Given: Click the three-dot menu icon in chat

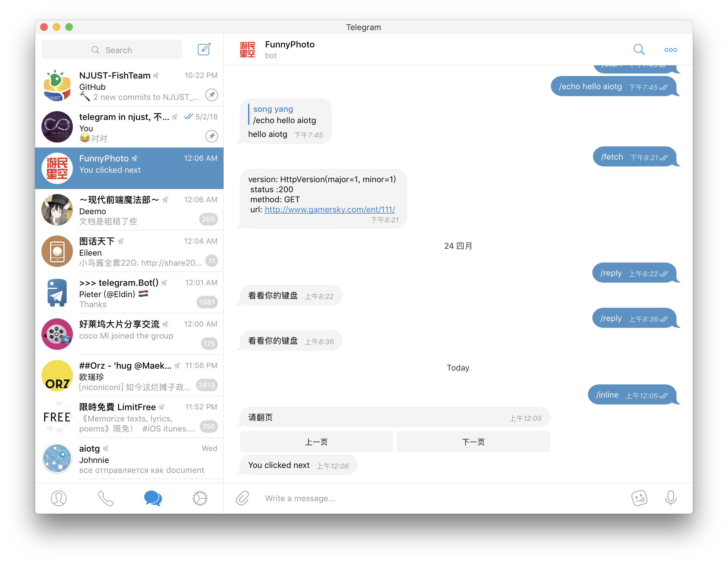Looking at the screenshot, I should pos(671,50).
